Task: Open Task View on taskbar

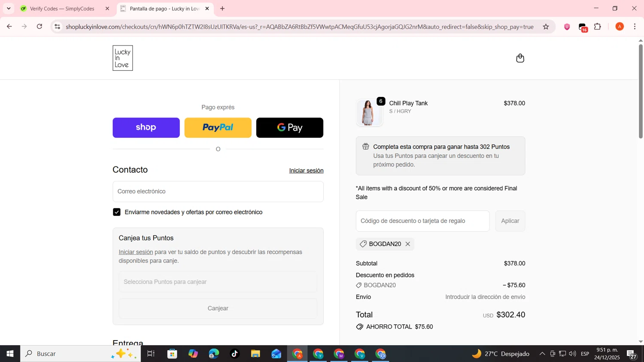Action: click(x=151, y=354)
